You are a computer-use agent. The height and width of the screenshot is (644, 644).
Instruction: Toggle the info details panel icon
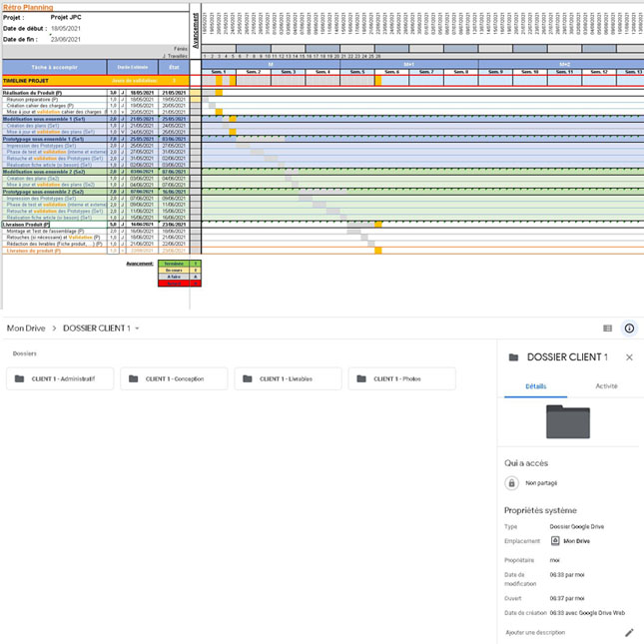(x=629, y=328)
